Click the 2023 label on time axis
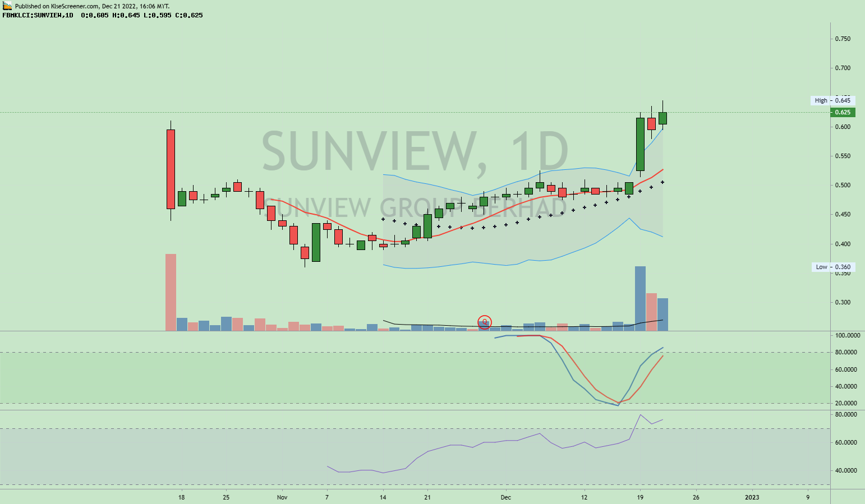The width and height of the screenshot is (865, 504). coord(751,497)
